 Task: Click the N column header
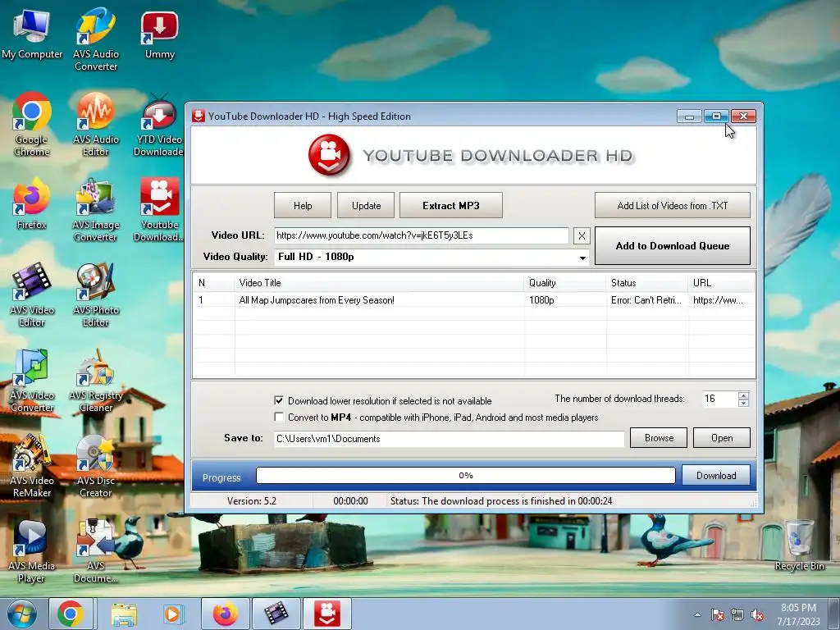pyautogui.click(x=214, y=283)
